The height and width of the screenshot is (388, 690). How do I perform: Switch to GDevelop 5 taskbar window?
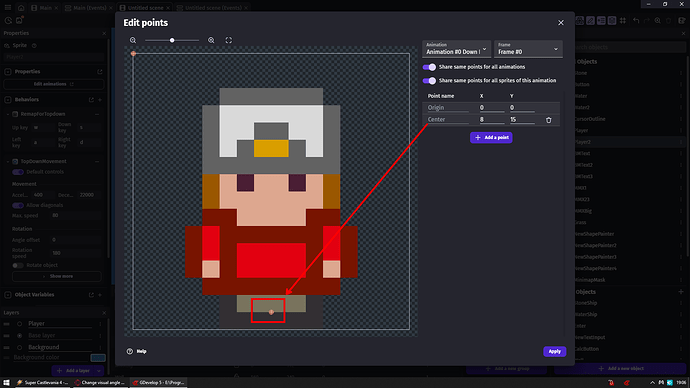(158, 383)
